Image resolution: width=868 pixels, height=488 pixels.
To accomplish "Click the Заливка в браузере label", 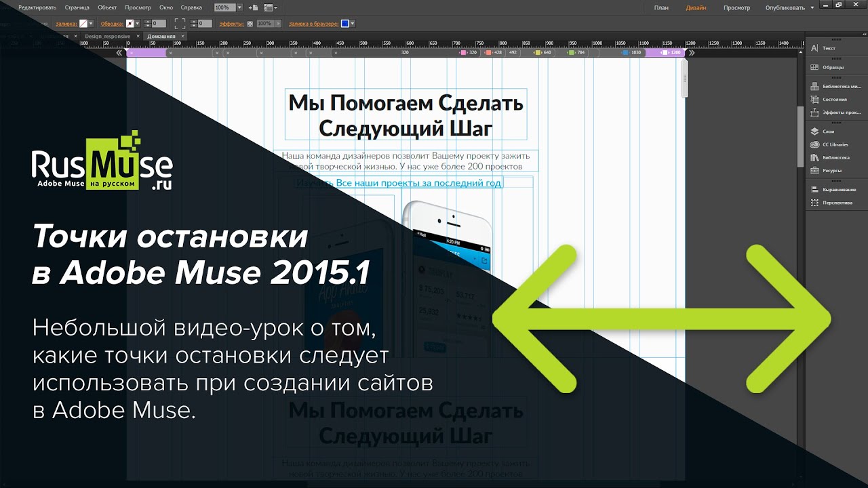I will (313, 24).
